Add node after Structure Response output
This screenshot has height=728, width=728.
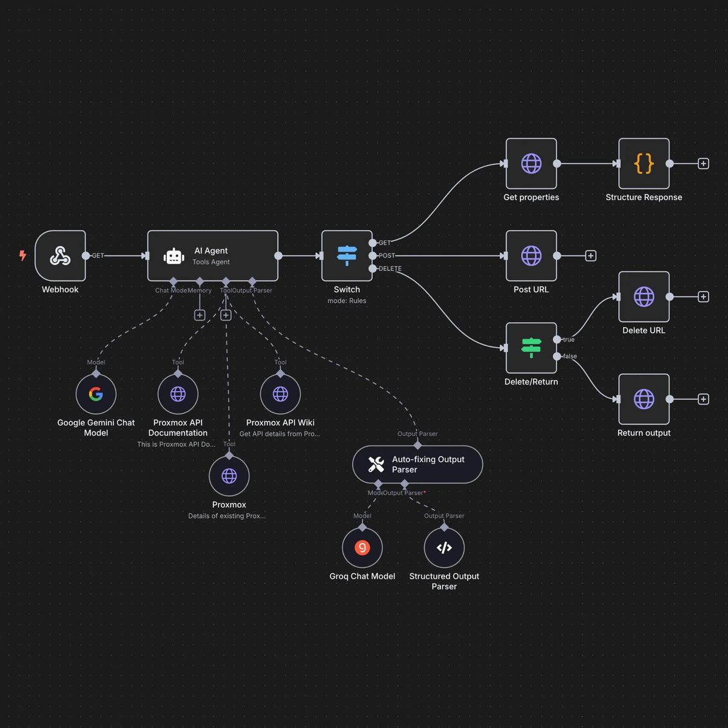703,164
